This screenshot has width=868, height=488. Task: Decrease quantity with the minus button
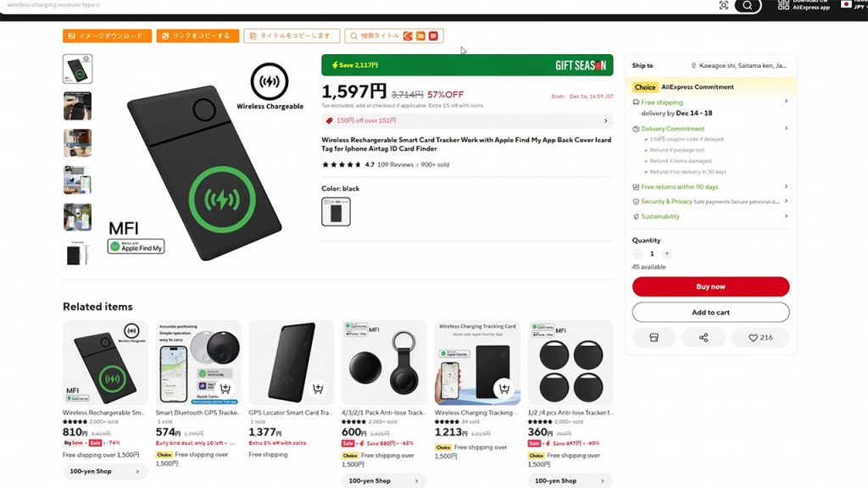(x=637, y=253)
